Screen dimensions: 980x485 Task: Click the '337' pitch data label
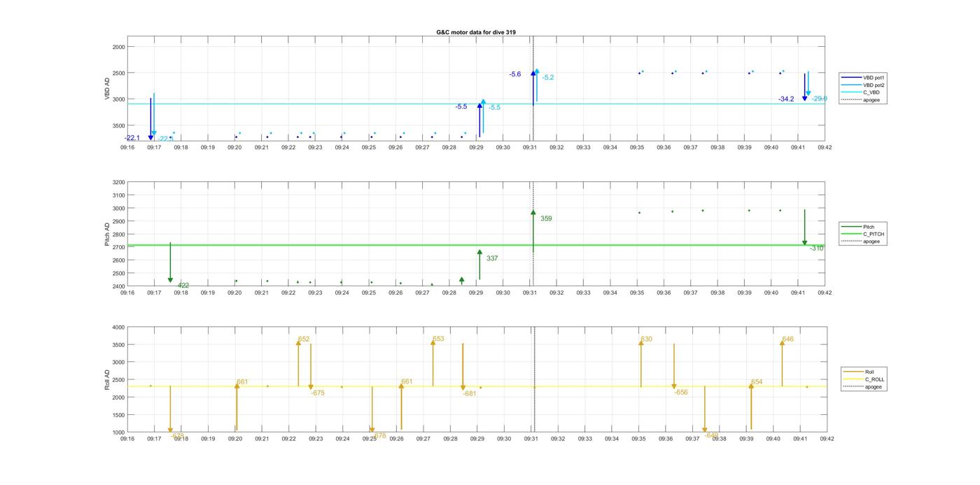[x=492, y=258]
